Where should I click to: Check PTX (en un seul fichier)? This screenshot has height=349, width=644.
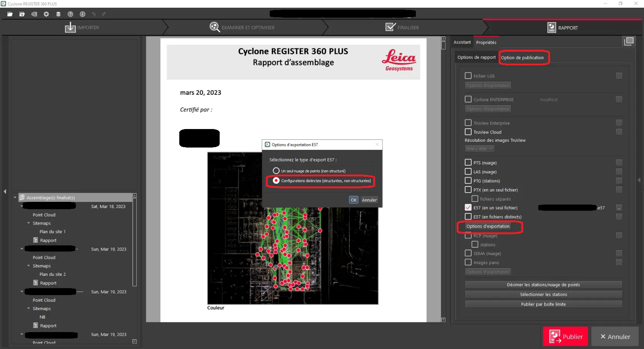468,190
